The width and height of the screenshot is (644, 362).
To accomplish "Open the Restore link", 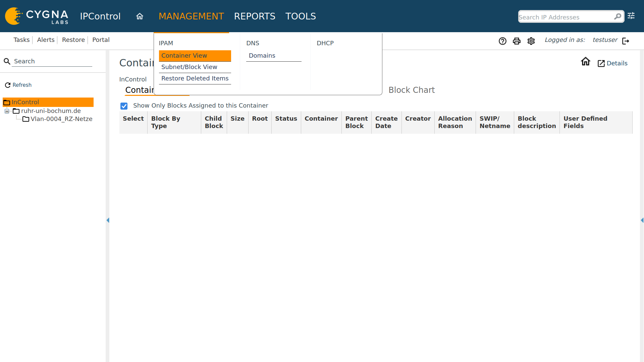I will [73, 40].
